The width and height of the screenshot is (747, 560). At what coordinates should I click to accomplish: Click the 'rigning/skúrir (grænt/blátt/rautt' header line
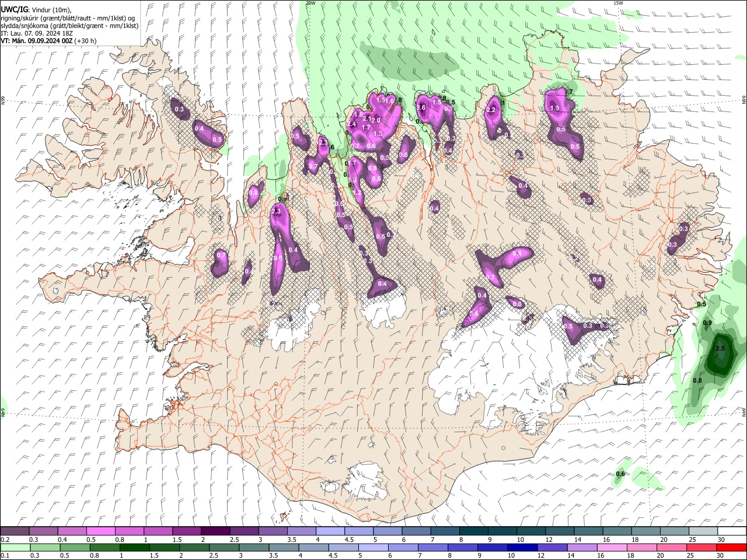(68, 18)
